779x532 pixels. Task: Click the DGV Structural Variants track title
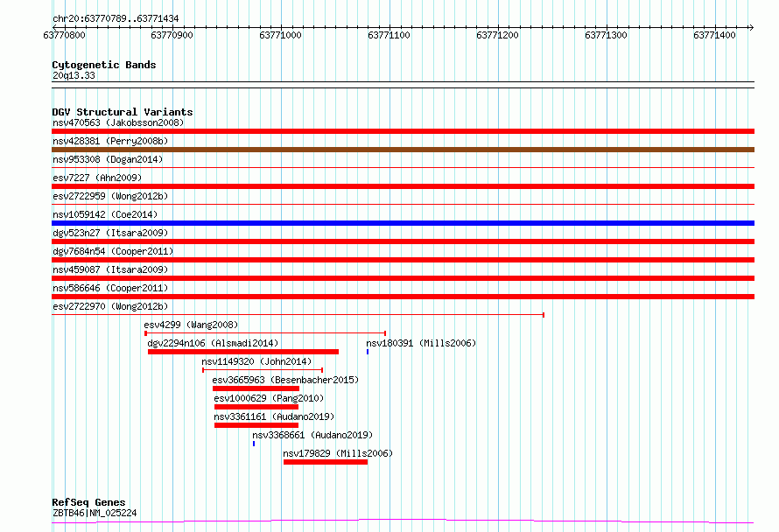coord(123,112)
